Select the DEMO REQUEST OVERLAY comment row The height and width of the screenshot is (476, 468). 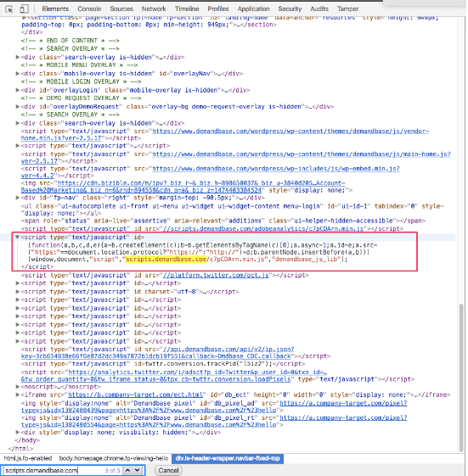pos(82,98)
